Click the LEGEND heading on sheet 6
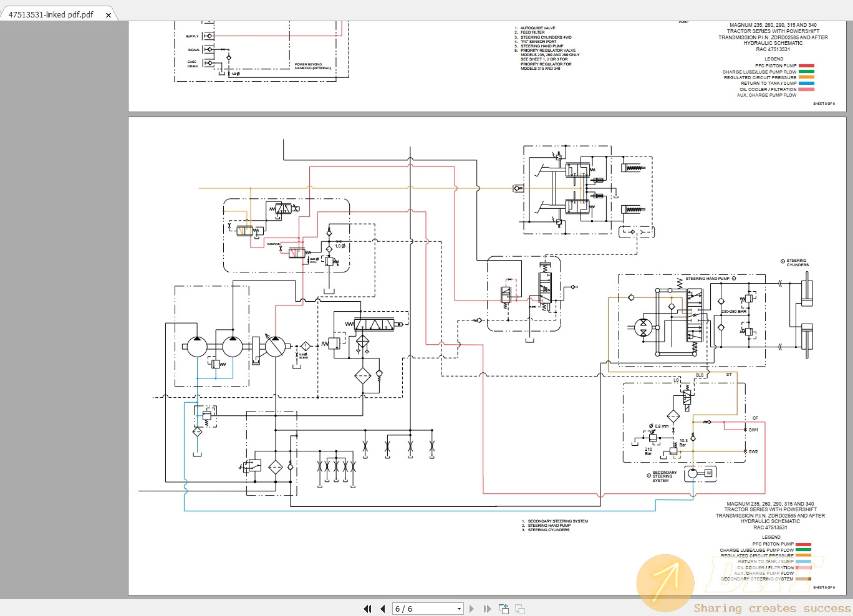Image resolution: width=853 pixels, height=616 pixels. click(x=771, y=537)
